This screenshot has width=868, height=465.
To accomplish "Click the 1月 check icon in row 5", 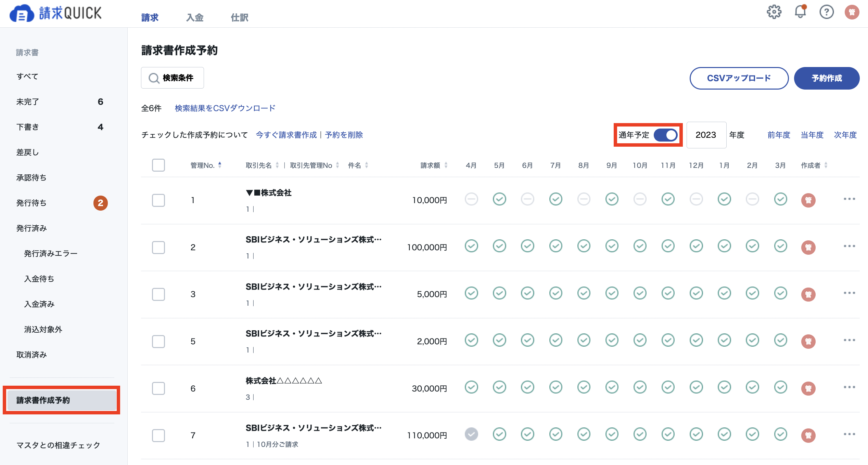I will pos(724,340).
